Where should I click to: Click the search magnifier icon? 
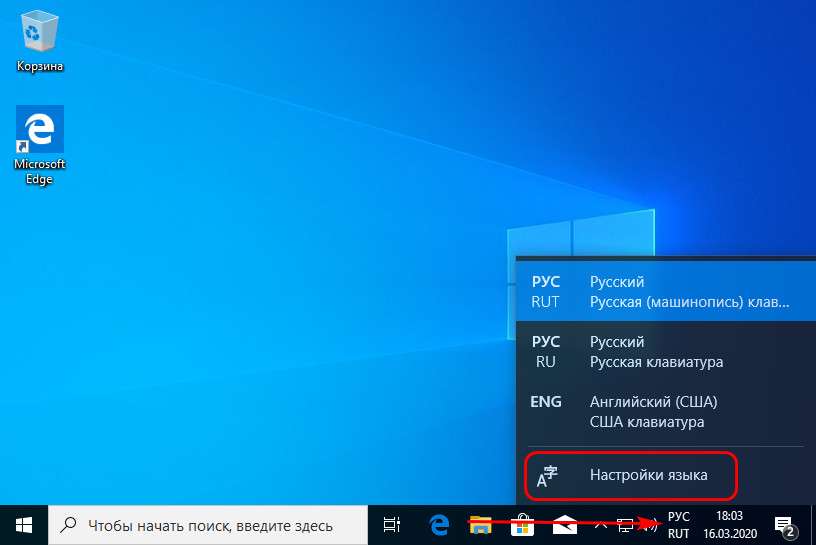click(68, 525)
